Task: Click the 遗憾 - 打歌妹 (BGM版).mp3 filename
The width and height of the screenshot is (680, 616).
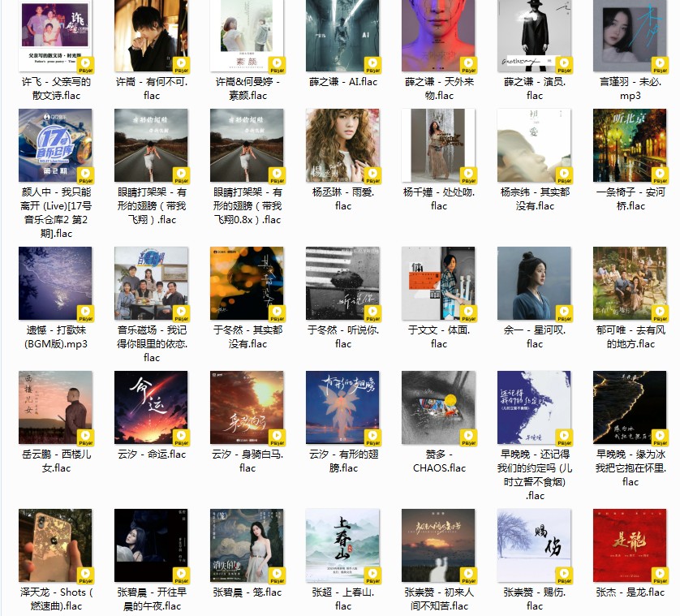Action: coord(54,335)
